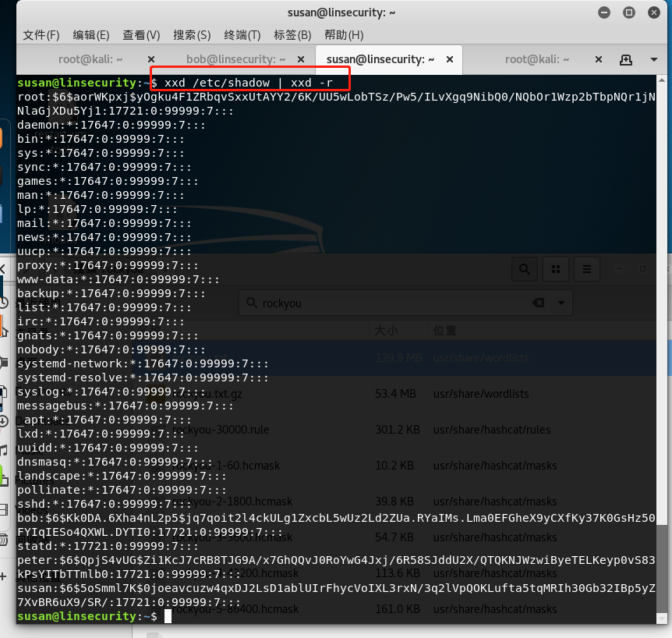Click the new terminal tab icon
672x638 pixels.
626,59
